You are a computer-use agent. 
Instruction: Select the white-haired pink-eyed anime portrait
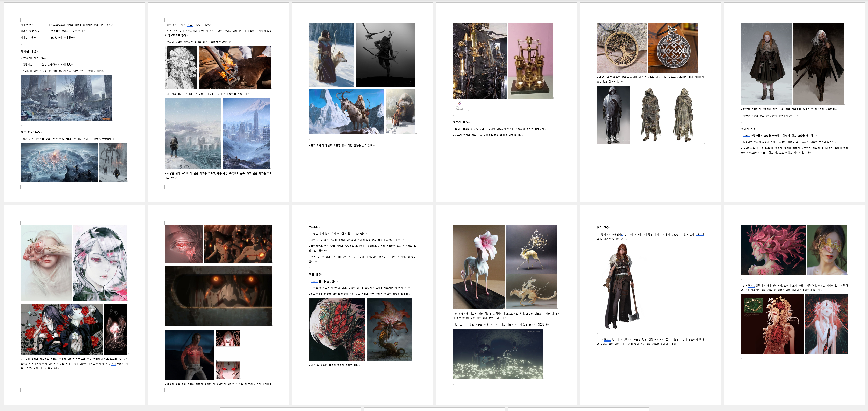(x=100, y=263)
